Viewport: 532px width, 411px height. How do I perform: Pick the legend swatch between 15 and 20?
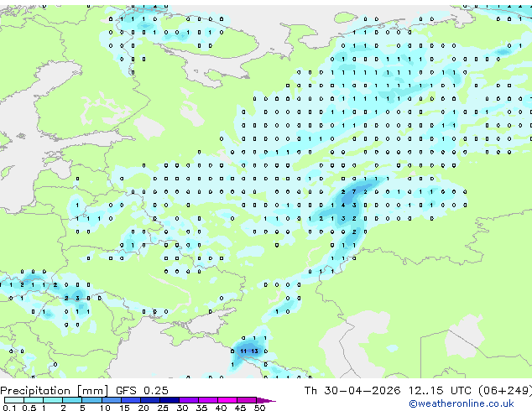tap(131, 400)
